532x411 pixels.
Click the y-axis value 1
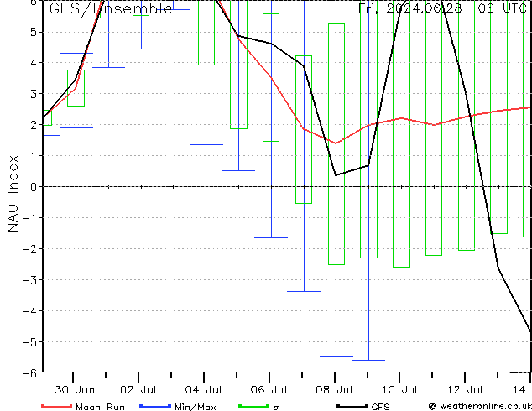click(34, 156)
